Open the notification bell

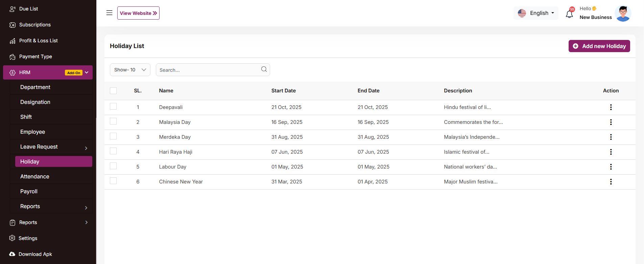[x=569, y=14]
